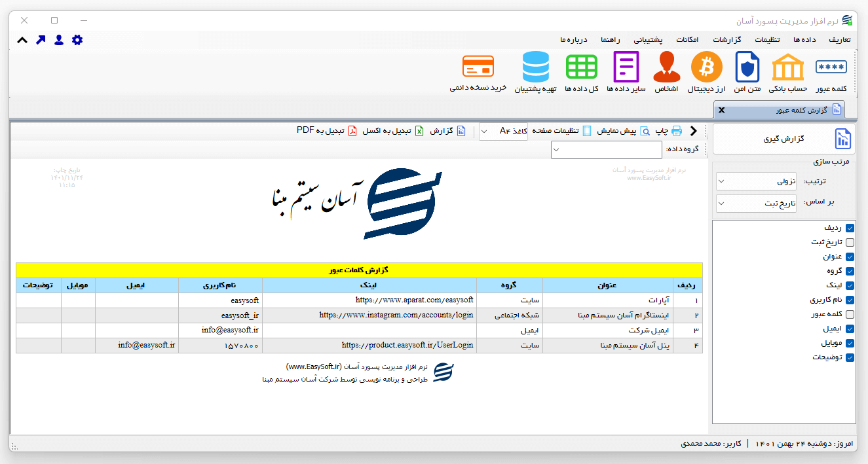Click the گزارش گیری (Generate report) button
Screen dimensions: 868x464
coord(784,139)
